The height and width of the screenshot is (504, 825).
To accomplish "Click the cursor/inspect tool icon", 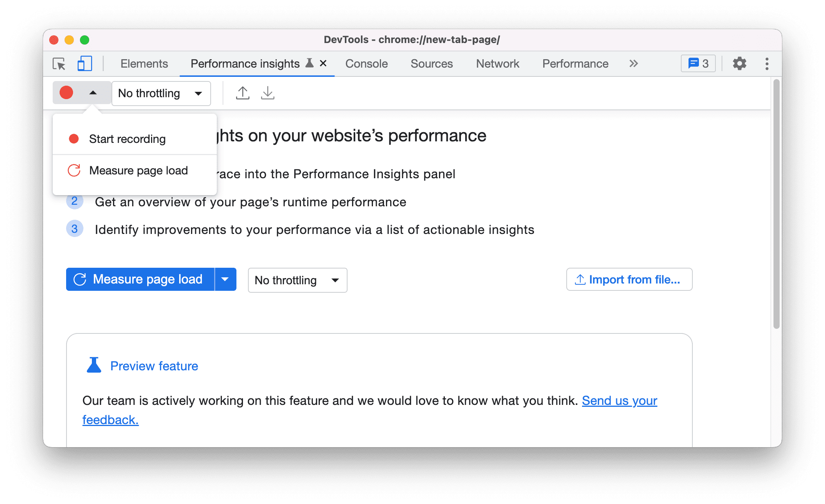I will pyautogui.click(x=60, y=64).
